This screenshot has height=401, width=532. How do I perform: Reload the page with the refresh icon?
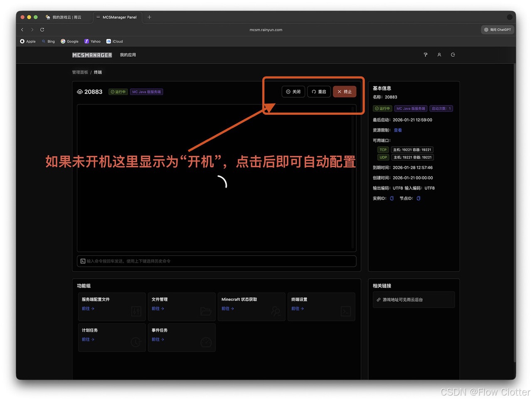tap(42, 30)
